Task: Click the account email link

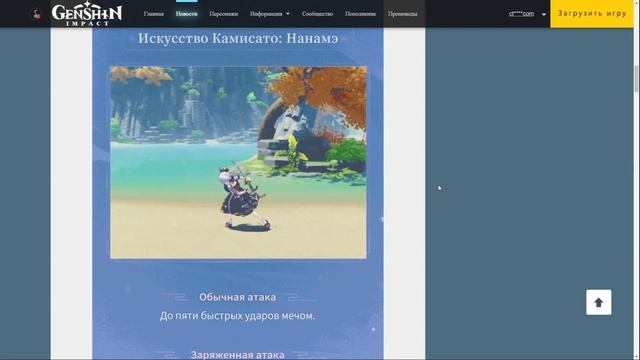Action: pos(521,13)
